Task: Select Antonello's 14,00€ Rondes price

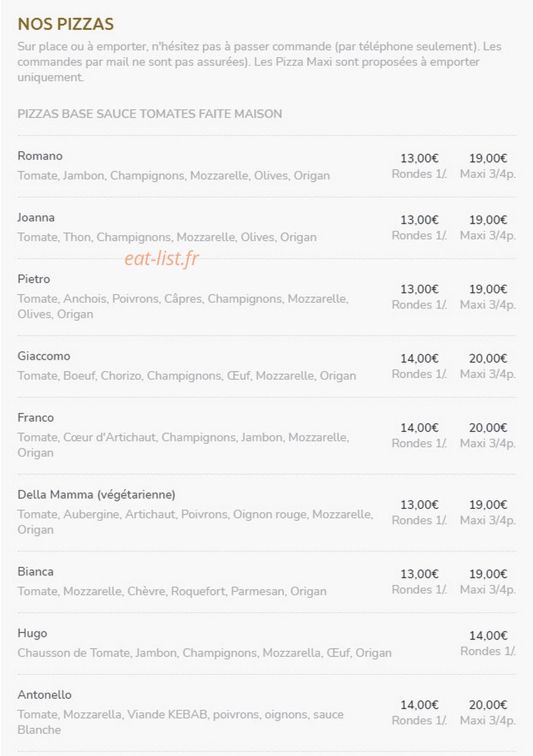Action: [x=420, y=705]
